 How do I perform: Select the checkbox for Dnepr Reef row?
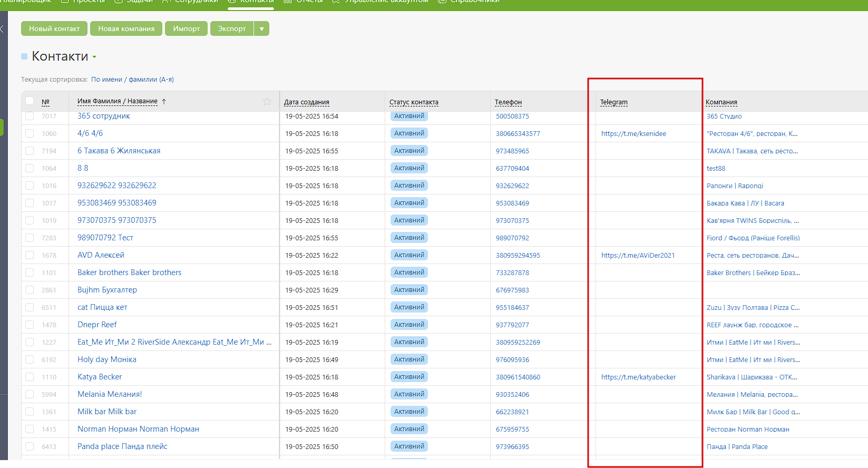[x=30, y=325]
